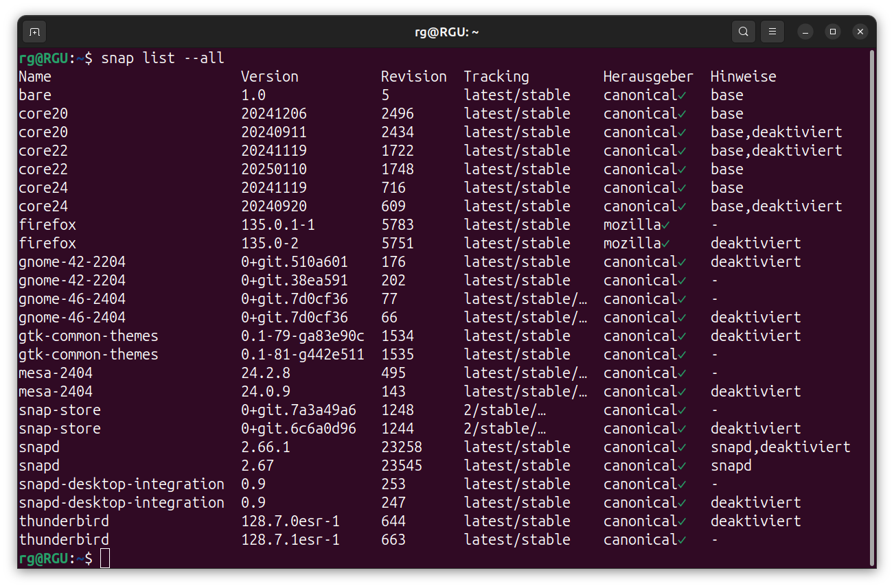The image size is (894, 588).
Task: Click the Revision column header
Action: coord(414,77)
